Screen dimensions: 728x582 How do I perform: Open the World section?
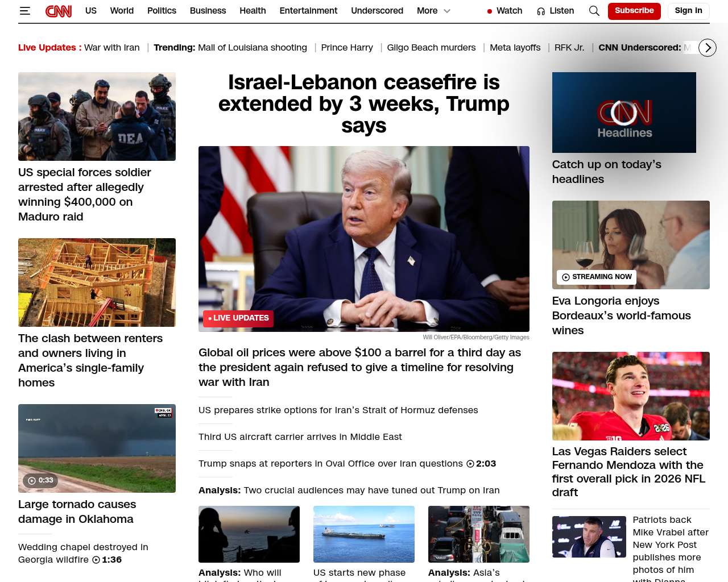pos(122,11)
